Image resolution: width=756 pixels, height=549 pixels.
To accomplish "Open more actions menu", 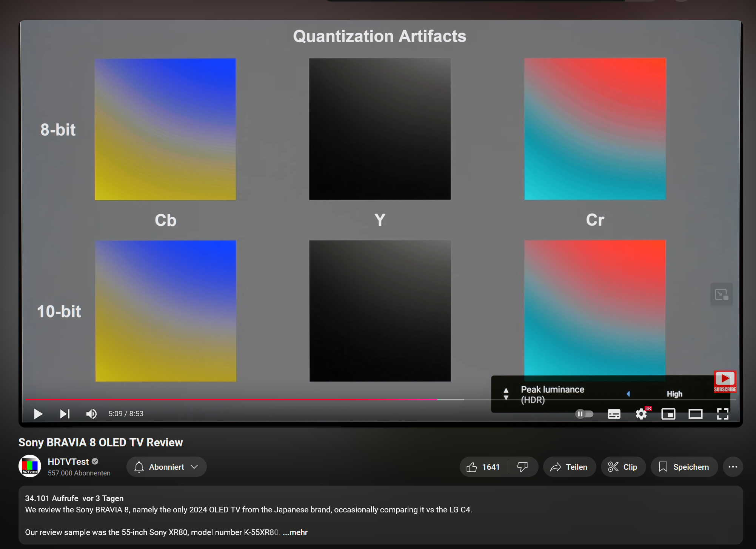I will click(733, 467).
